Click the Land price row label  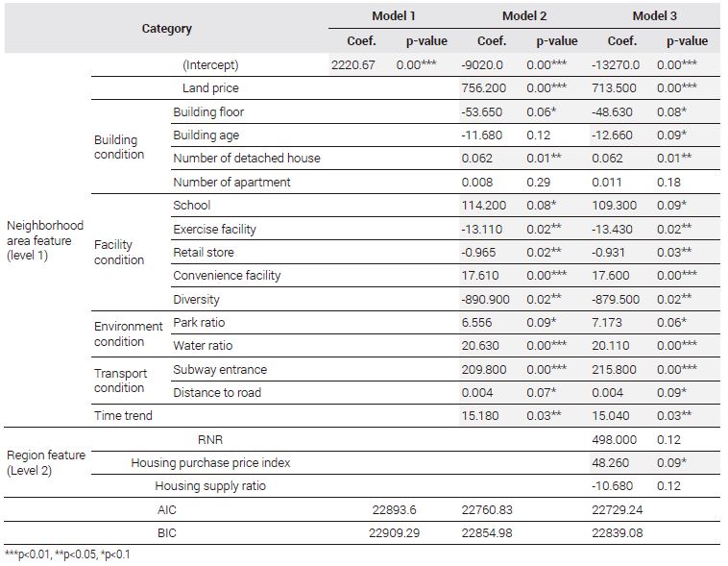pyautogui.click(x=210, y=88)
